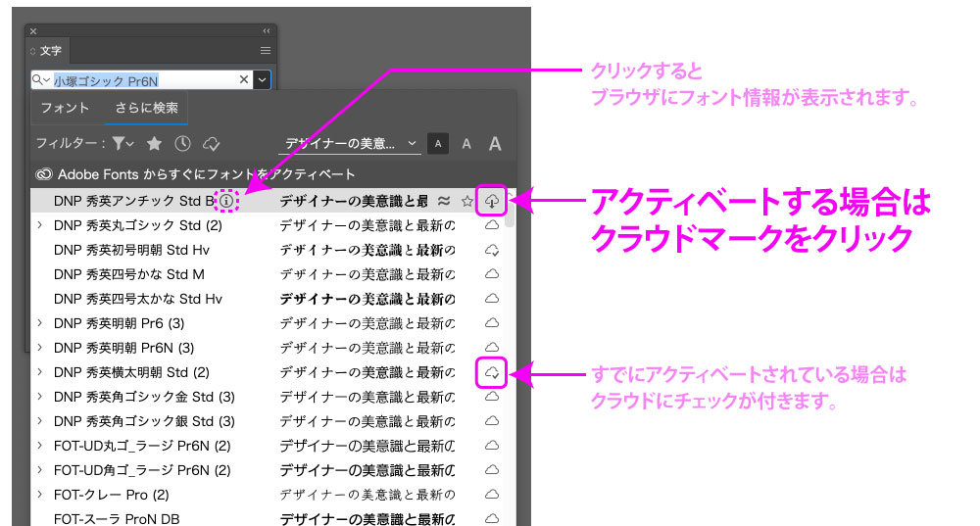Click activated cloud for DNP 秀英横太明朝 Std
980x526 pixels.
pos(492,373)
